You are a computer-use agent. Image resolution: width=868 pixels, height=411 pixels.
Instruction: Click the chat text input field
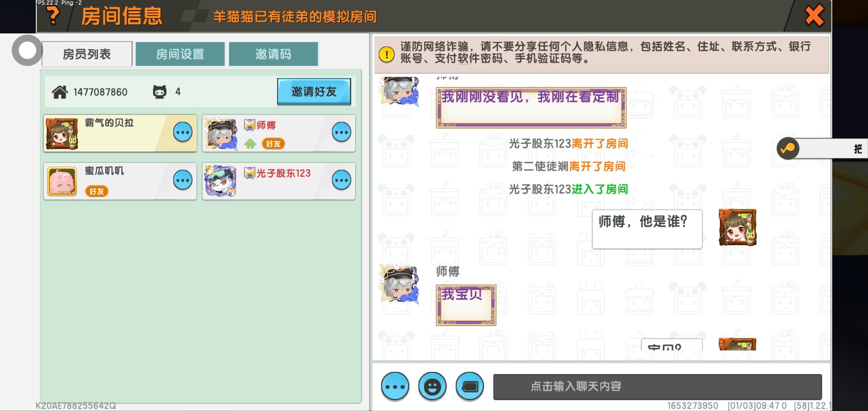pyautogui.click(x=657, y=387)
